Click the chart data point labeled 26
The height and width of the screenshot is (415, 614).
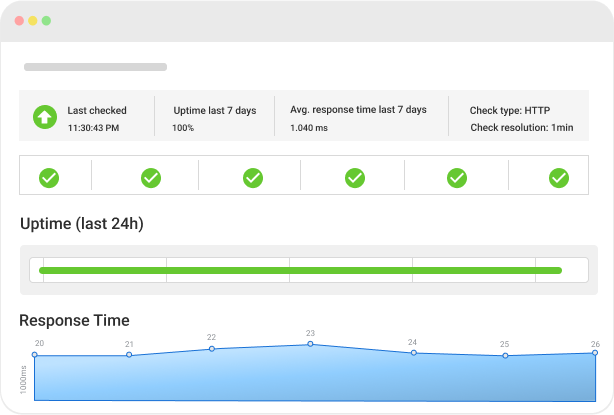[595, 354]
